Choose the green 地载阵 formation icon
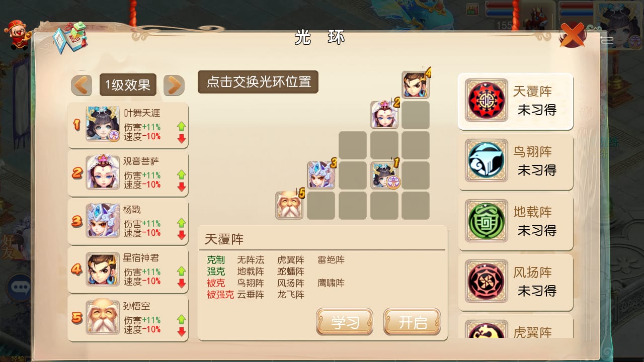 486,221
